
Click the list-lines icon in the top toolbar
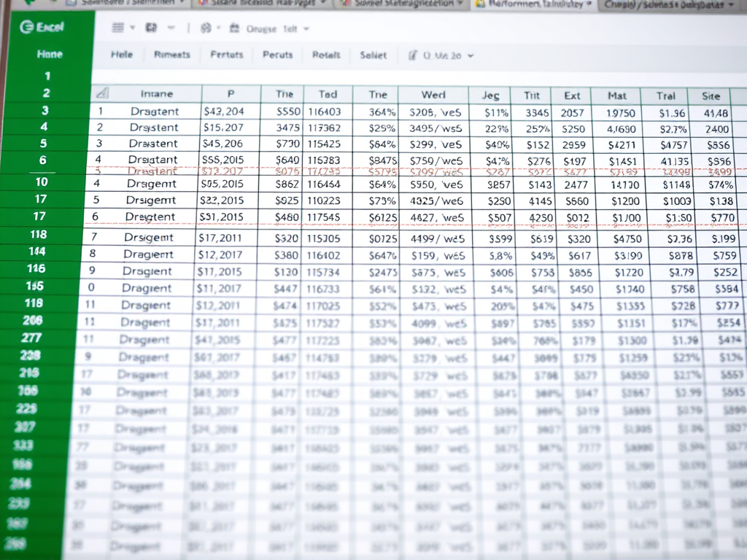click(118, 28)
